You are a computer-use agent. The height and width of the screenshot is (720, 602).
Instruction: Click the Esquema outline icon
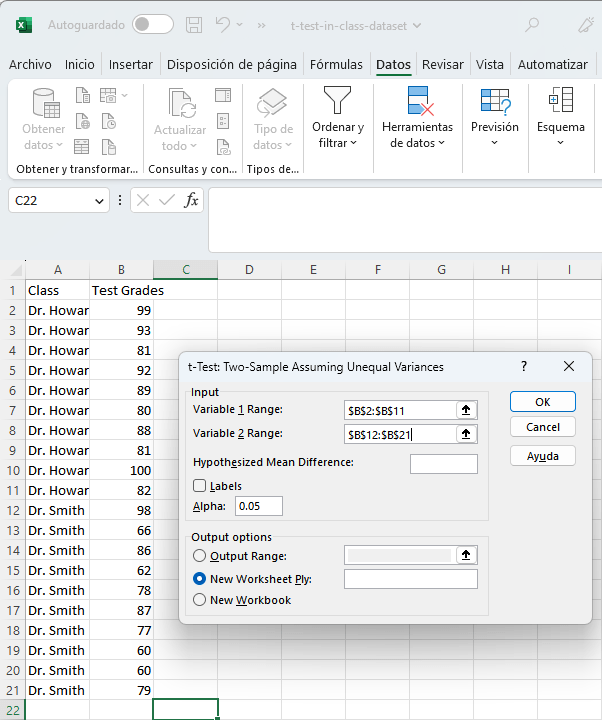coord(560,101)
